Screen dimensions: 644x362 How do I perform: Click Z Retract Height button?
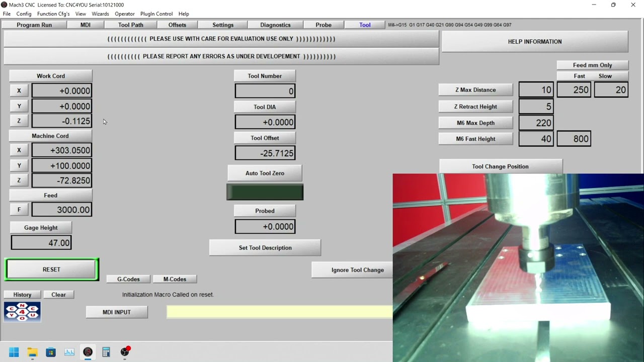[475, 107]
